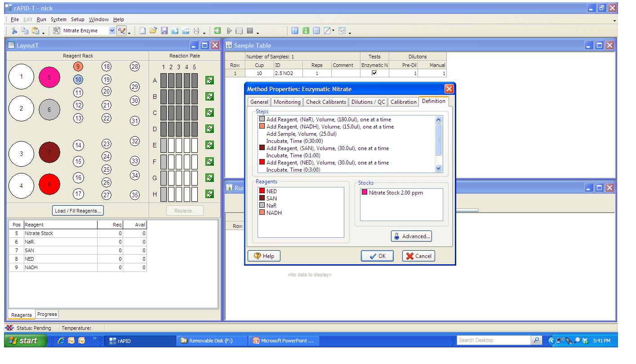Open the Nitrate Enzyme method dropdown
Image resolution: width=636 pixels, height=364 pixels.
pyautogui.click(x=112, y=31)
